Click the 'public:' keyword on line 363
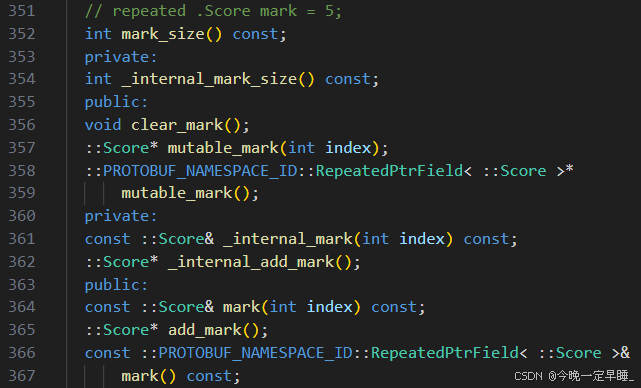 click(117, 285)
